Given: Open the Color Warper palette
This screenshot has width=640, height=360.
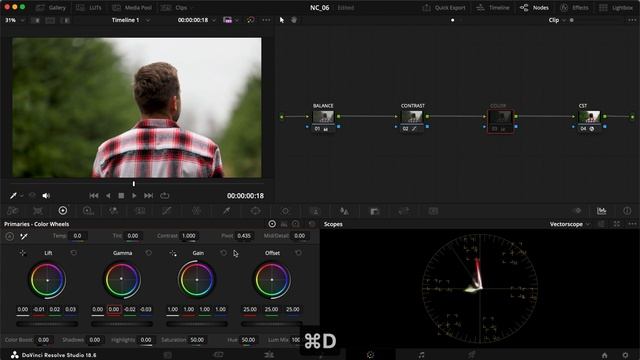Looking at the screenshot, I should (196, 211).
